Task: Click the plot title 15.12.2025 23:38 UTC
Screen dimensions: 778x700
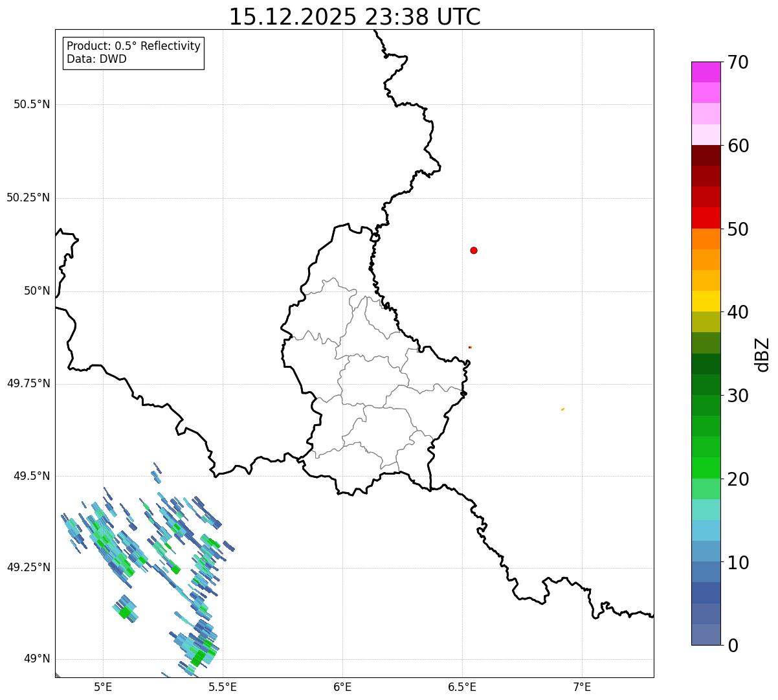Action: pos(355,17)
